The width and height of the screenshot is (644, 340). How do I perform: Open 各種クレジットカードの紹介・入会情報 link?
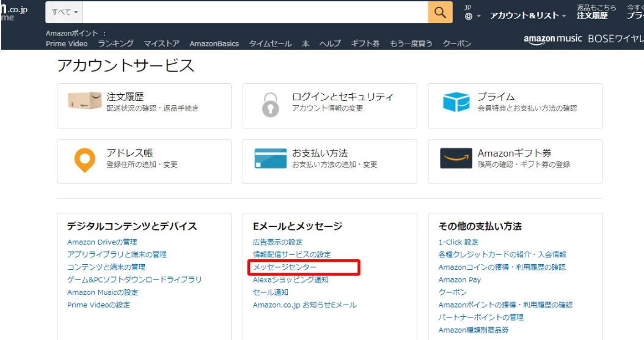502,254
